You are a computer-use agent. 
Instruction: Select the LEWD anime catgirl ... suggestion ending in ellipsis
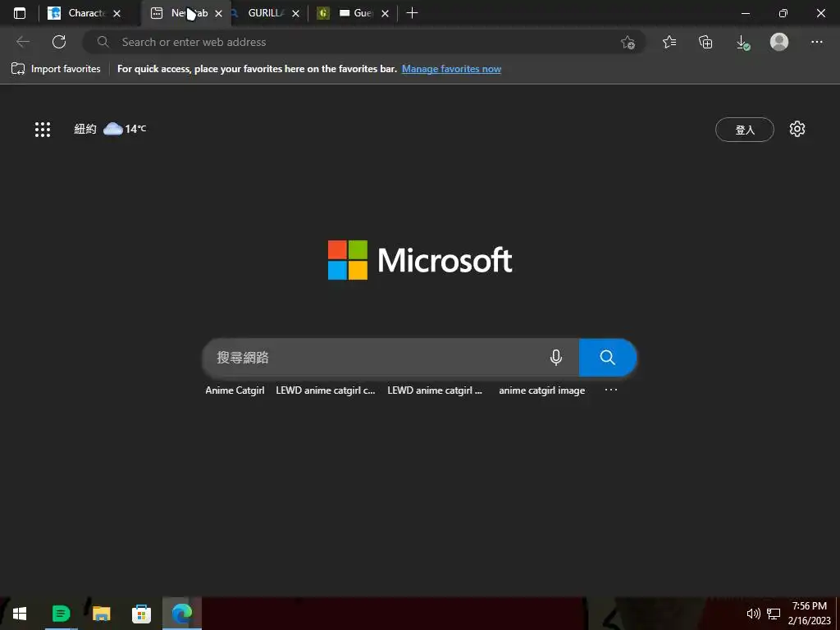(435, 390)
